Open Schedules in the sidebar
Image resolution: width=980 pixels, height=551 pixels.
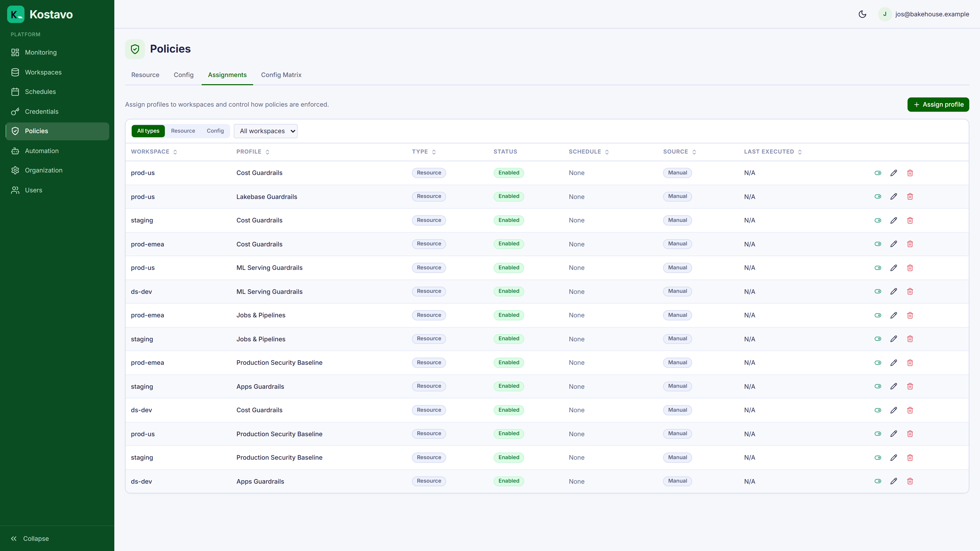click(57, 92)
